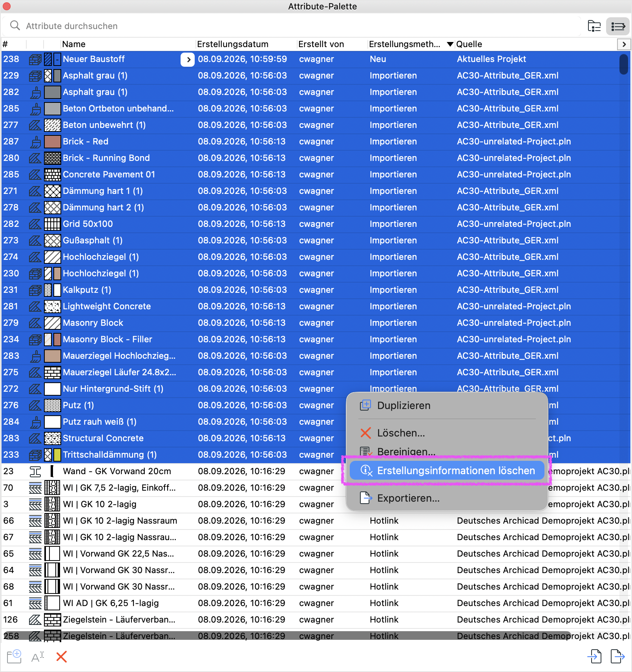Viewport: 632px width, 672px height.
Task: Select the Concrete Pavement 01 row
Action: coord(316,175)
